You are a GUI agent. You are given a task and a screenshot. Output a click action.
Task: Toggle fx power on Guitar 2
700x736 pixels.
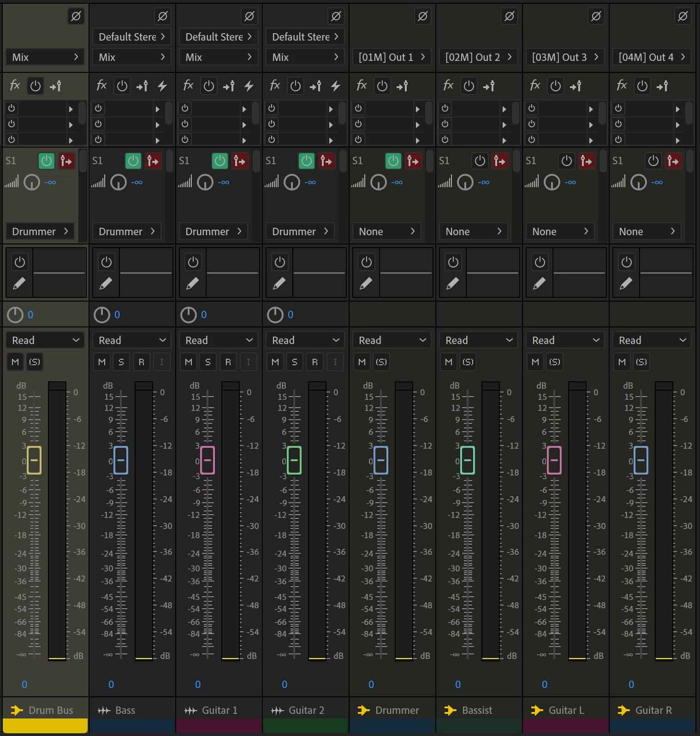tap(296, 86)
